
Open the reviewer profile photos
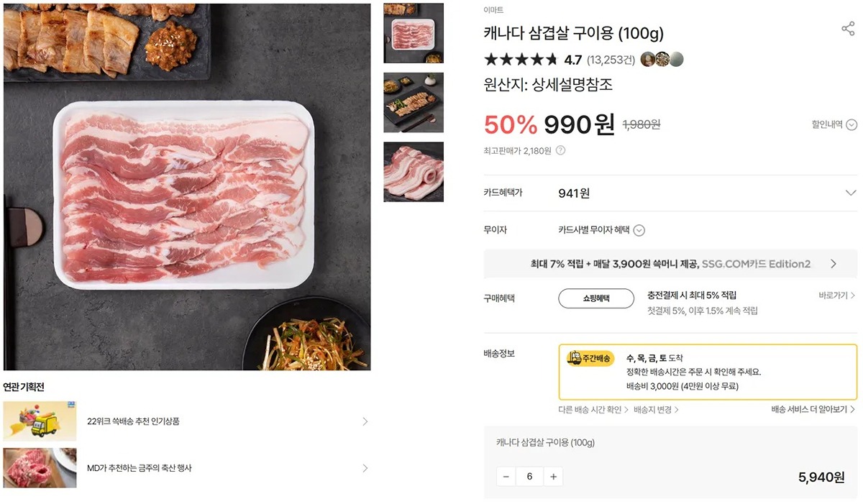(x=662, y=60)
